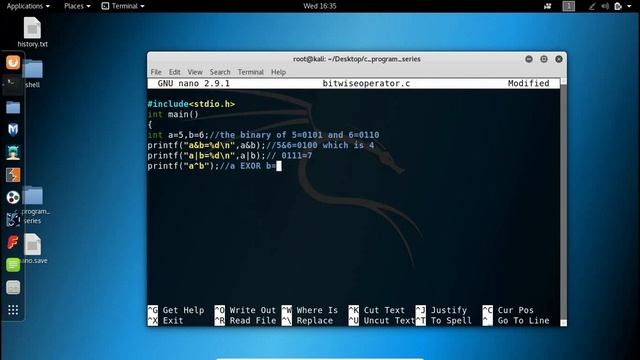Click the GNU nano 2.9.1 label
This screenshot has width=640, height=360.
pos(193,84)
